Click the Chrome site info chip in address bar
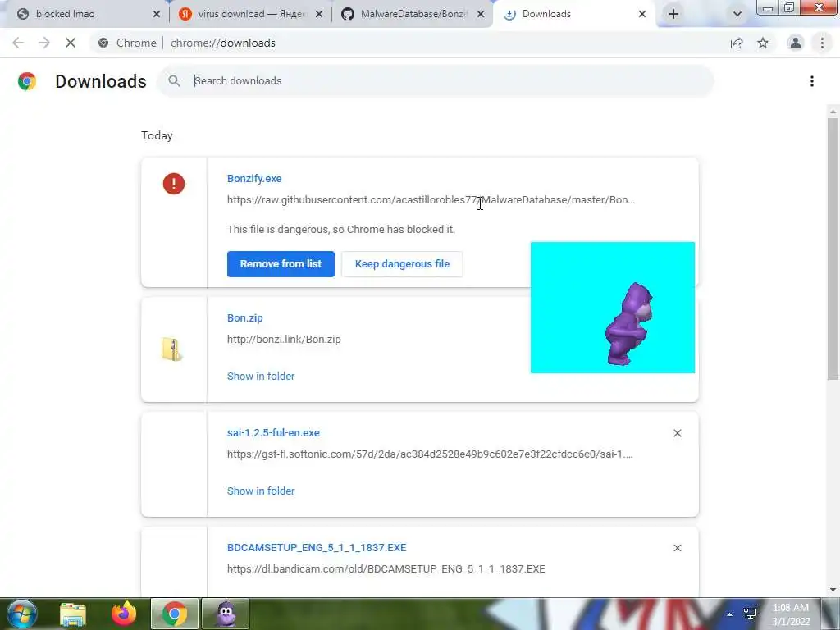The image size is (840, 630). click(x=127, y=43)
